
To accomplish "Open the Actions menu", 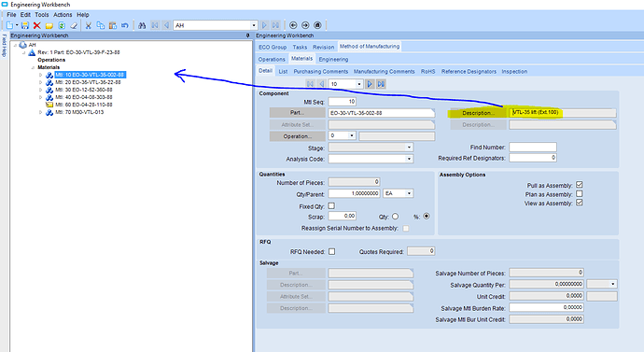I will [63, 14].
